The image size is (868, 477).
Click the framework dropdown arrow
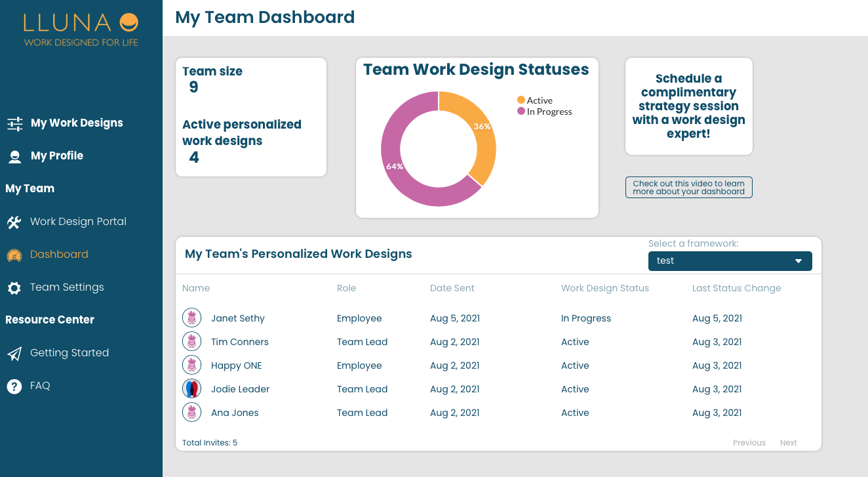tap(799, 261)
